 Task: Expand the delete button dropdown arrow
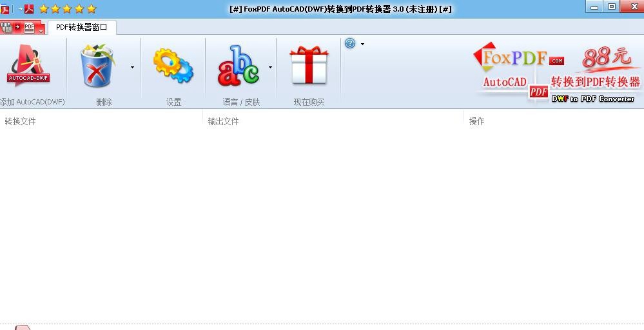[132, 67]
